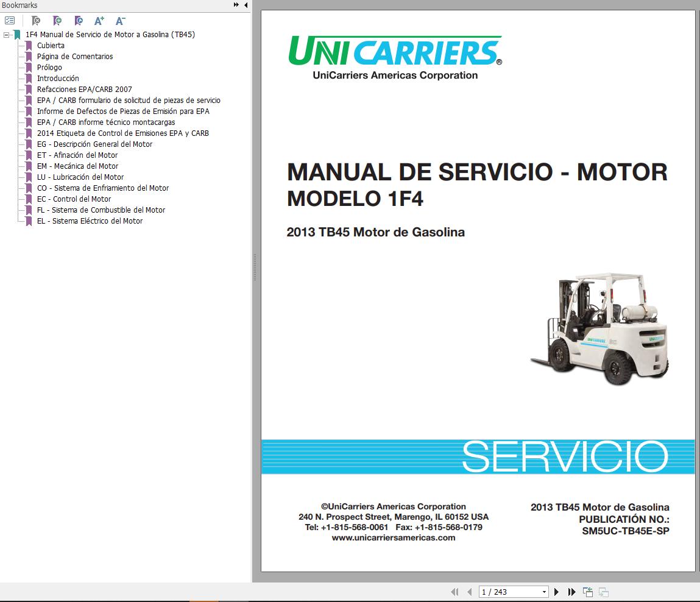Viewport: 700px width, 602px height.
Task: Decrease bookmark text size with A- icon
Action: point(120,20)
